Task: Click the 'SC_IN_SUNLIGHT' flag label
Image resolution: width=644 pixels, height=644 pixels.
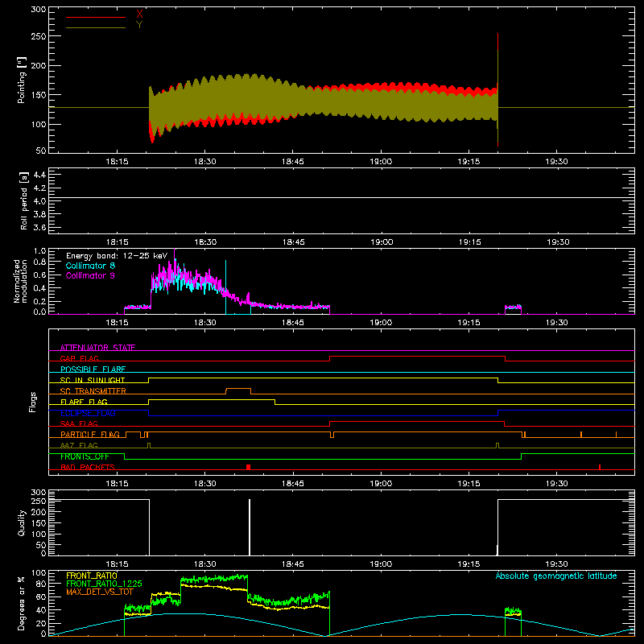Action: (93, 380)
